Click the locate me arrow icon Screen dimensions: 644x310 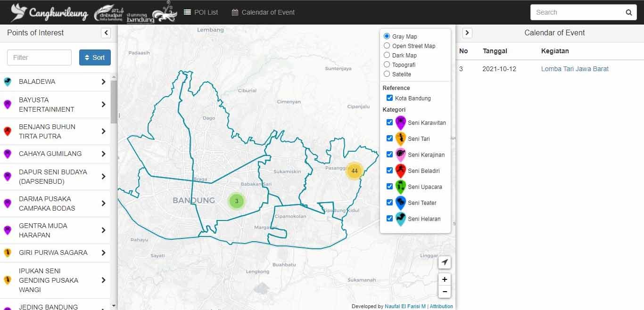tap(444, 262)
